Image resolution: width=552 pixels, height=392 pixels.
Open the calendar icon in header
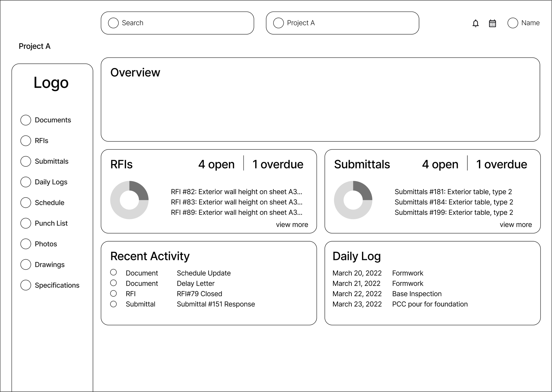(x=492, y=23)
